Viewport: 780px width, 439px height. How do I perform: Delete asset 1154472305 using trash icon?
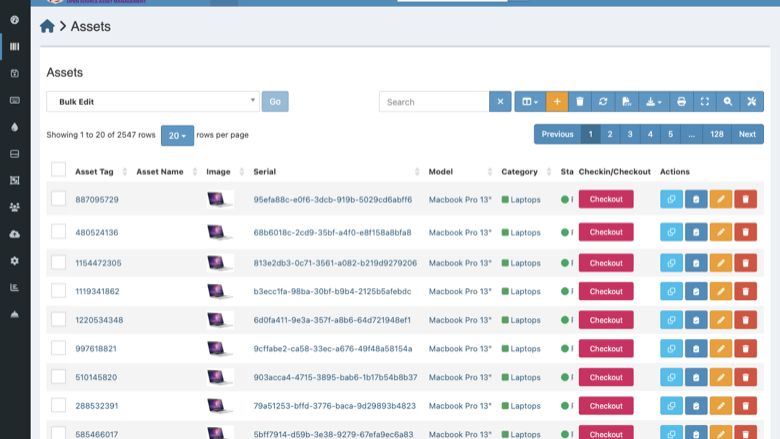click(x=745, y=263)
